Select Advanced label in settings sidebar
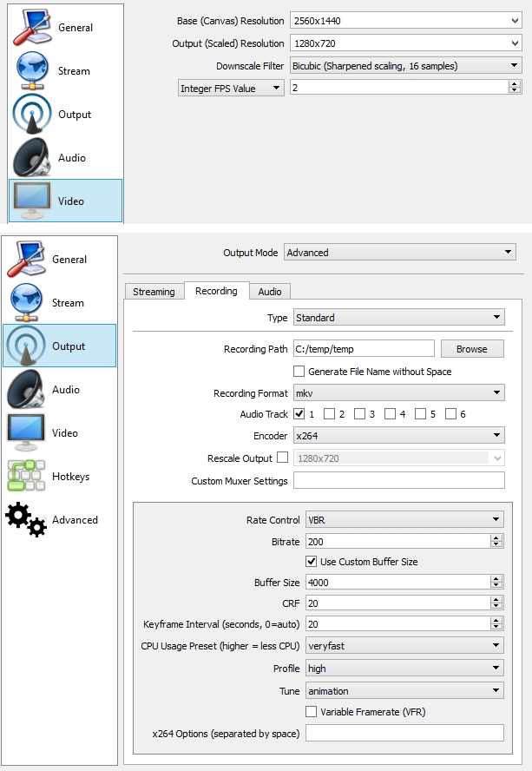This screenshot has height=771, width=532. pyautogui.click(x=75, y=520)
